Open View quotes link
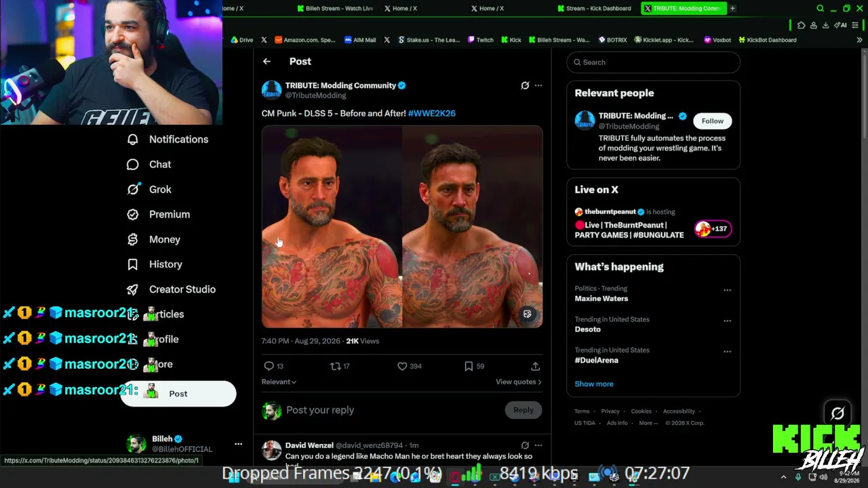 coord(519,382)
